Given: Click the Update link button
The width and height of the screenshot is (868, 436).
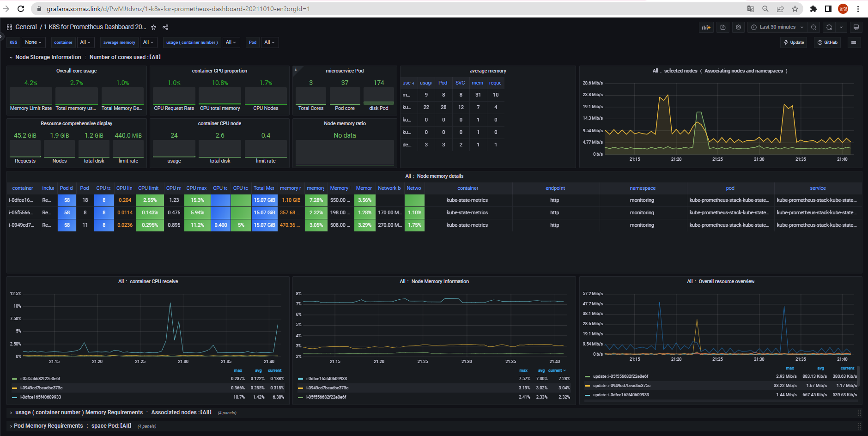Looking at the screenshot, I should [x=794, y=42].
